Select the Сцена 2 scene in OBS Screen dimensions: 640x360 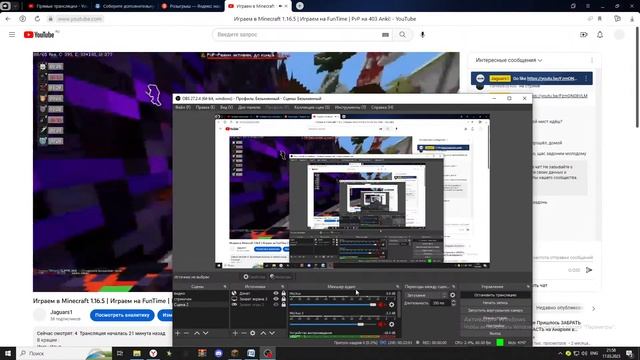pos(181,304)
